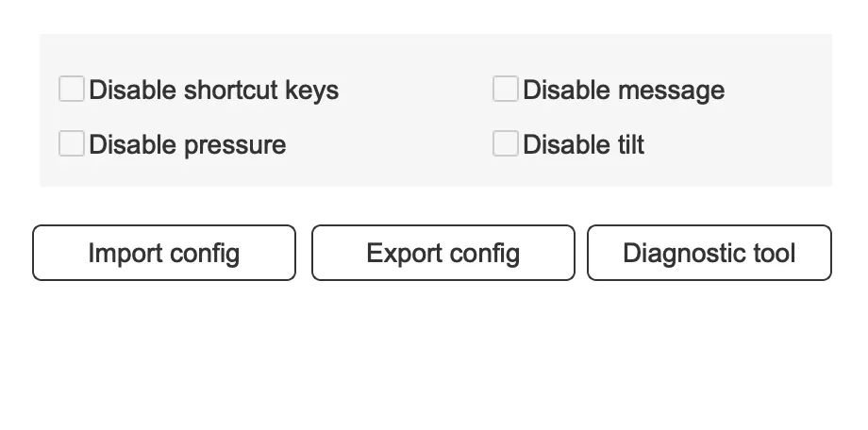Suppress messages using the Disable message box

pyautogui.click(x=506, y=89)
